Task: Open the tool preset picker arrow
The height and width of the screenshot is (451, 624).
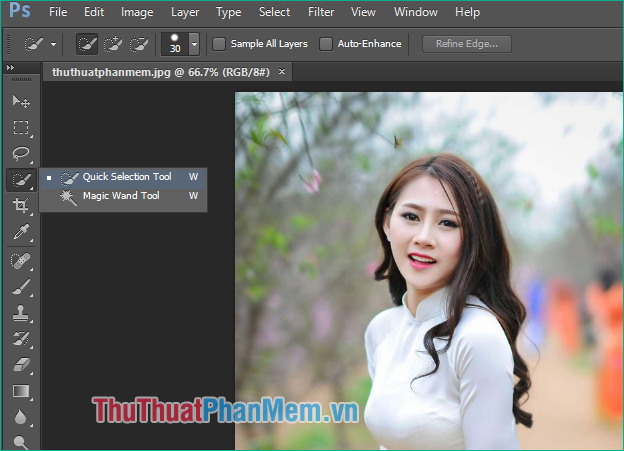Action: point(53,44)
